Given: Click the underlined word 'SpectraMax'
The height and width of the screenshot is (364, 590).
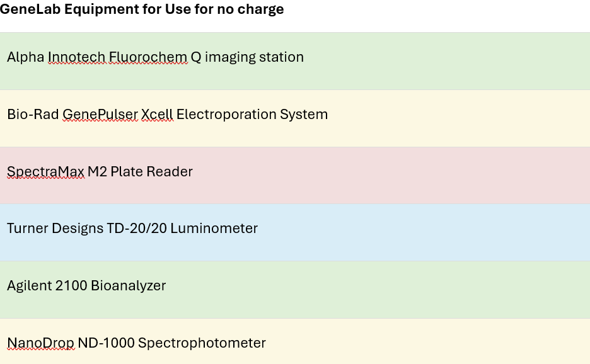Looking at the screenshot, I should click(45, 172).
